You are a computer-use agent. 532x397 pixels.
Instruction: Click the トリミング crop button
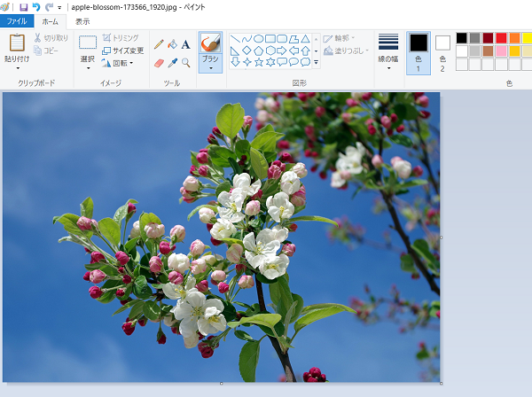click(121, 37)
